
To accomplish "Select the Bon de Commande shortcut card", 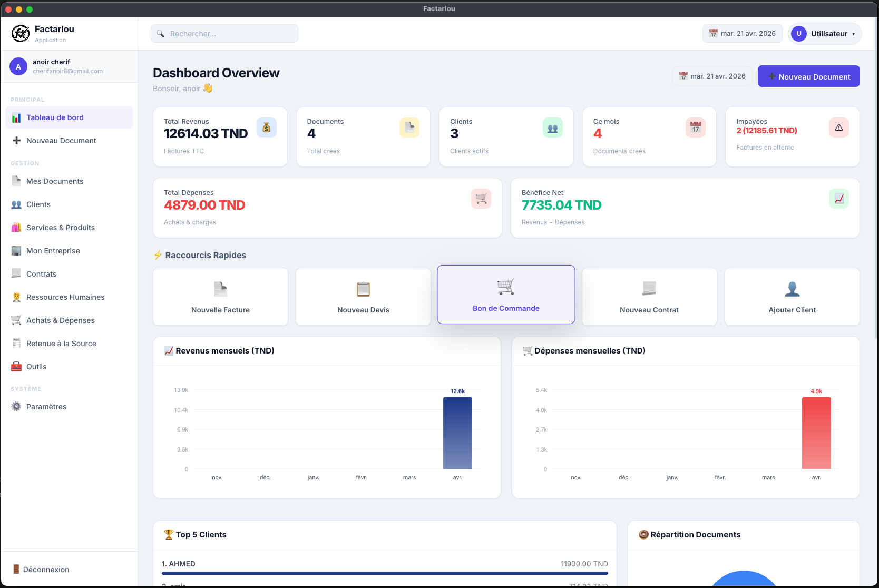I will pos(506,295).
